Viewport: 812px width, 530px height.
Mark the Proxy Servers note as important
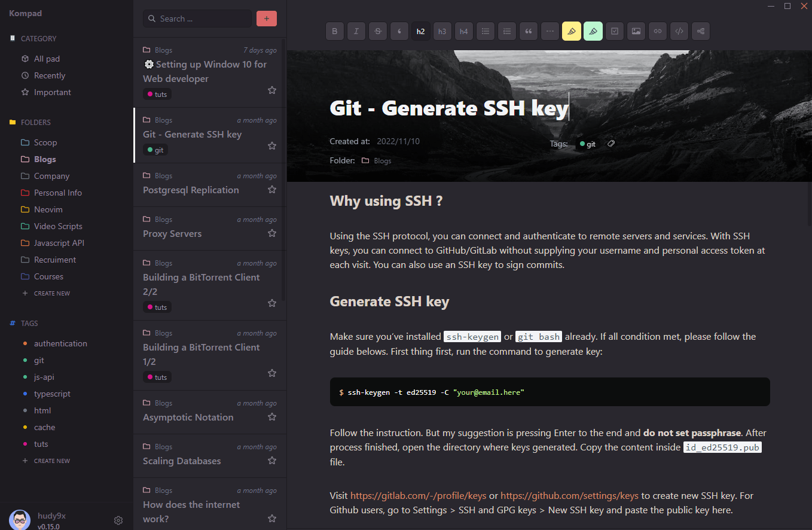272,233
